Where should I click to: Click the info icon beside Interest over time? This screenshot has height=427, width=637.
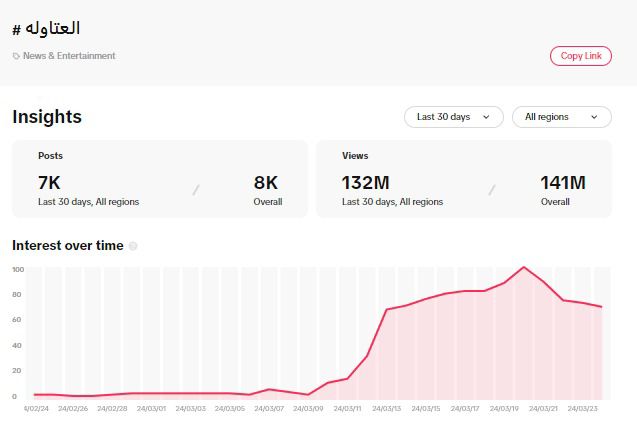133,246
